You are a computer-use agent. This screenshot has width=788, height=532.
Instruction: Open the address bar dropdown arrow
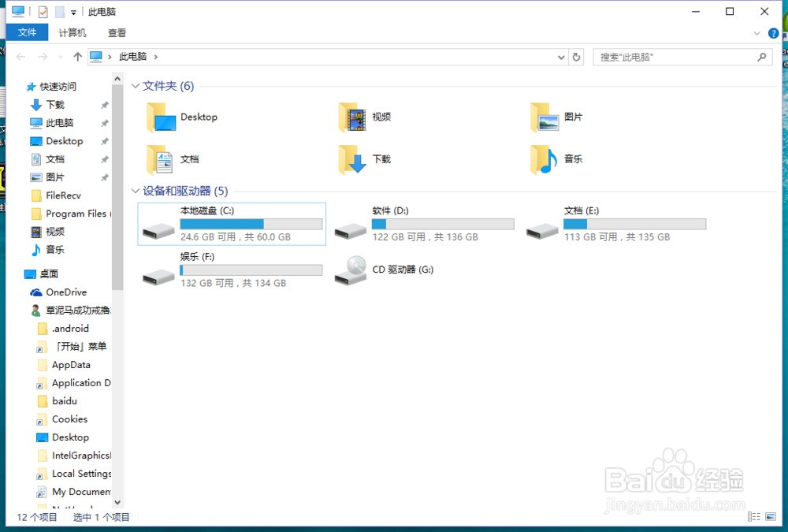pyautogui.click(x=560, y=57)
